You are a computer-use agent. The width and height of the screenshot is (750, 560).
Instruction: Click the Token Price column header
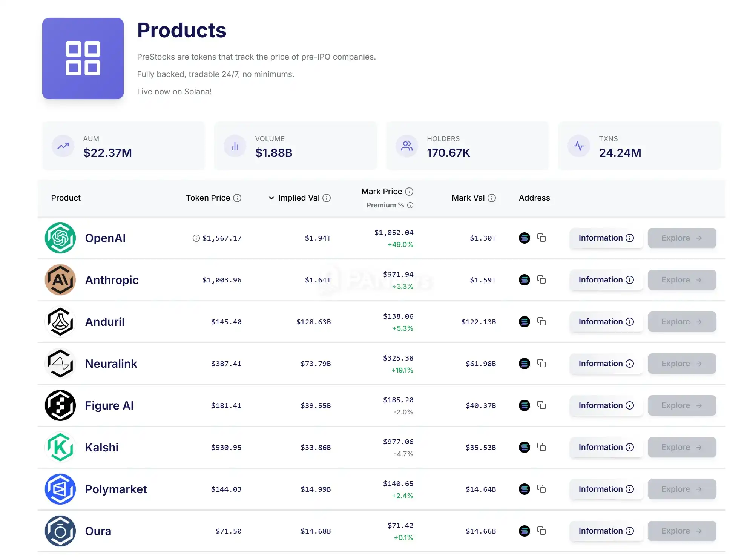(x=208, y=198)
